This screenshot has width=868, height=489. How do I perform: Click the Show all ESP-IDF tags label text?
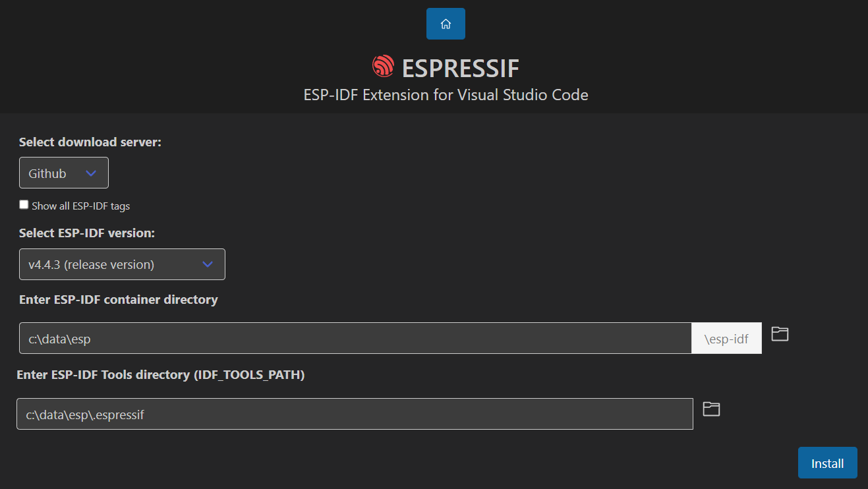pyautogui.click(x=81, y=206)
